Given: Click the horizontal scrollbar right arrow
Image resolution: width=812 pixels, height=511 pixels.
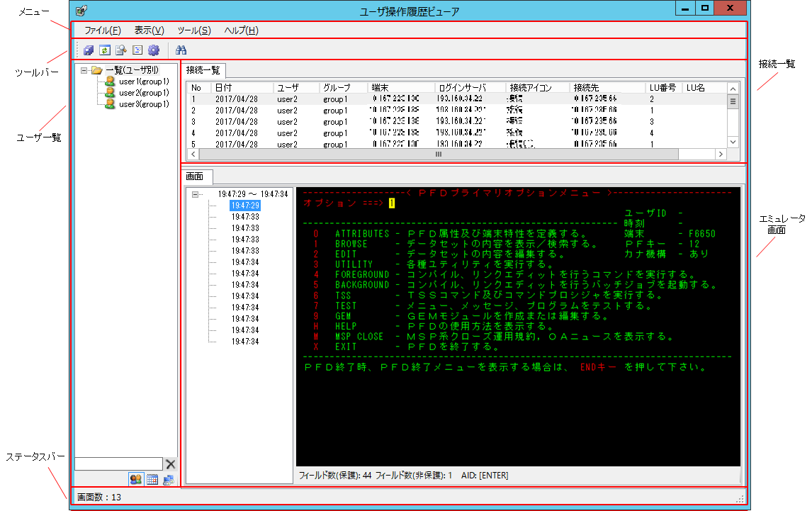Looking at the screenshot, I should (x=721, y=154).
